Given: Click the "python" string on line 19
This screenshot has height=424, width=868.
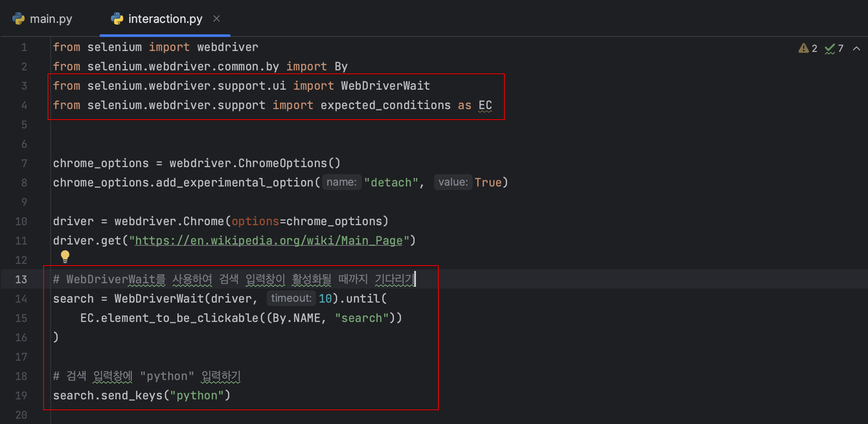Looking at the screenshot, I should point(197,395).
